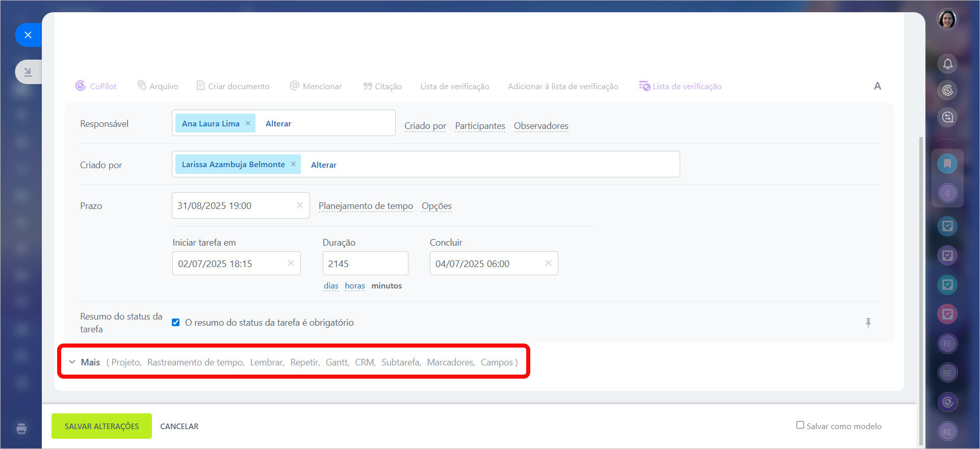This screenshot has height=449, width=980.
Task: Click Alterar in the Responsável field
Action: 278,124
